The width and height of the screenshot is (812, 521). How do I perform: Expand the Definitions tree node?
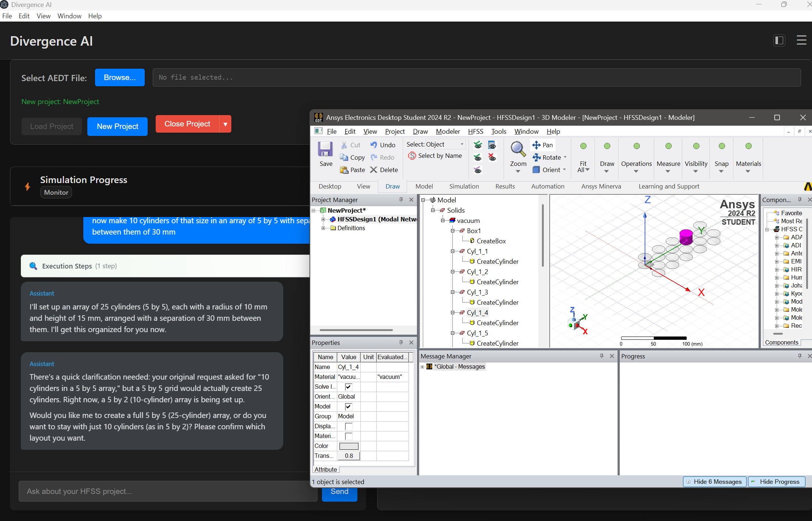coord(323,228)
